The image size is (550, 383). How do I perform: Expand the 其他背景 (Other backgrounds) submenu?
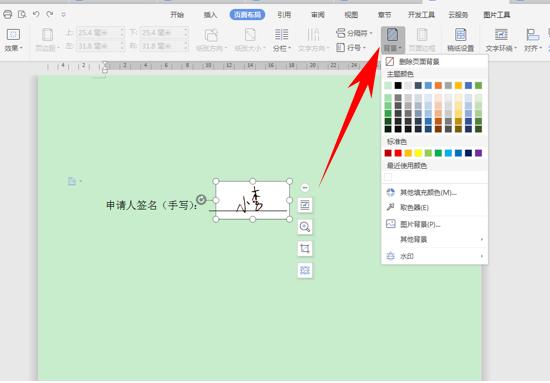tap(434, 240)
